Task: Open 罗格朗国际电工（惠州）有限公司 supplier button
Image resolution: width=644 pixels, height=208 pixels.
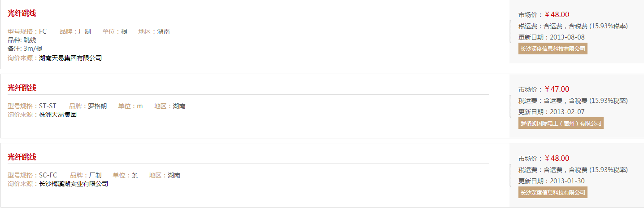Action: click(x=561, y=123)
